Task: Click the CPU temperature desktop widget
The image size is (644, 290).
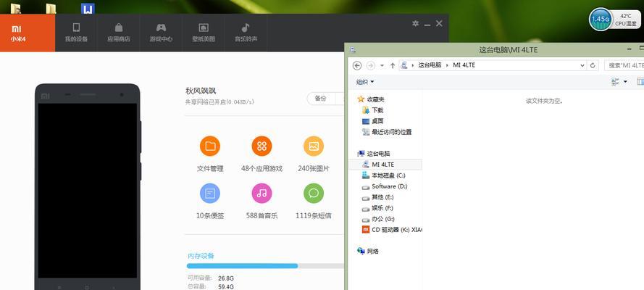Action: pos(625,20)
